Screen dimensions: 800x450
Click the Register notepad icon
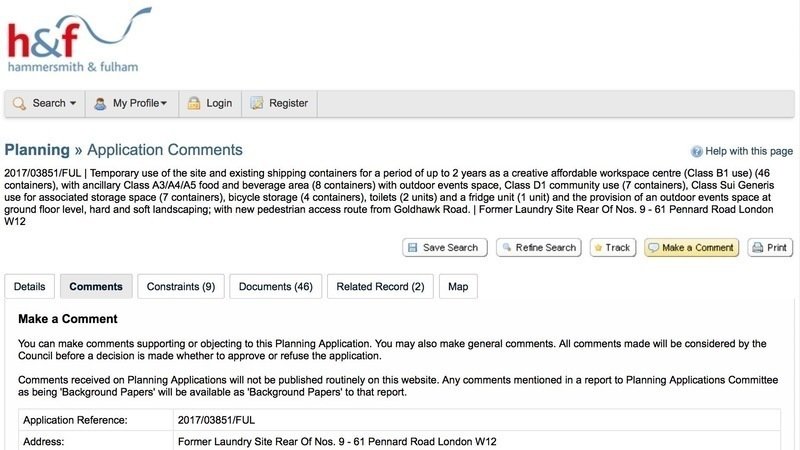(256, 103)
